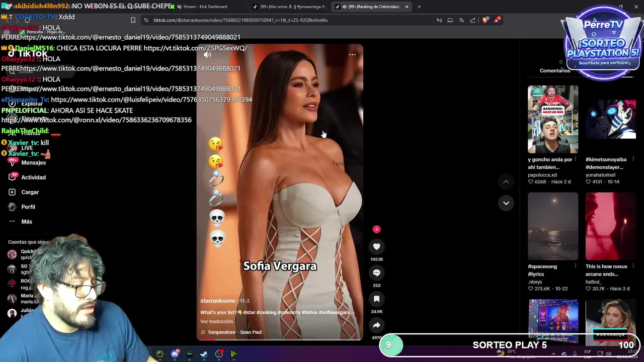Viewport: 644px width, 362px height.
Task: Open the papulucca.xd video thumbnail
Action: [x=553, y=119]
